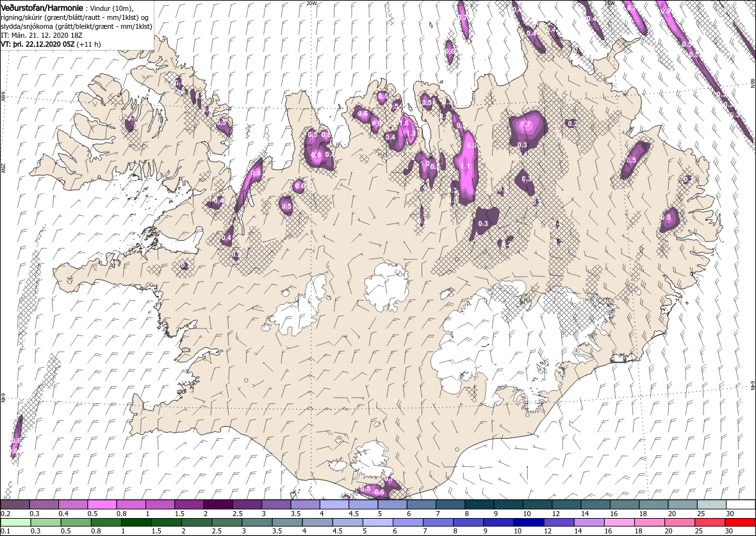The height and width of the screenshot is (536, 756).
Task: Select the 3 grey-green swatch on the lower scale
Action: pos(257,523)
